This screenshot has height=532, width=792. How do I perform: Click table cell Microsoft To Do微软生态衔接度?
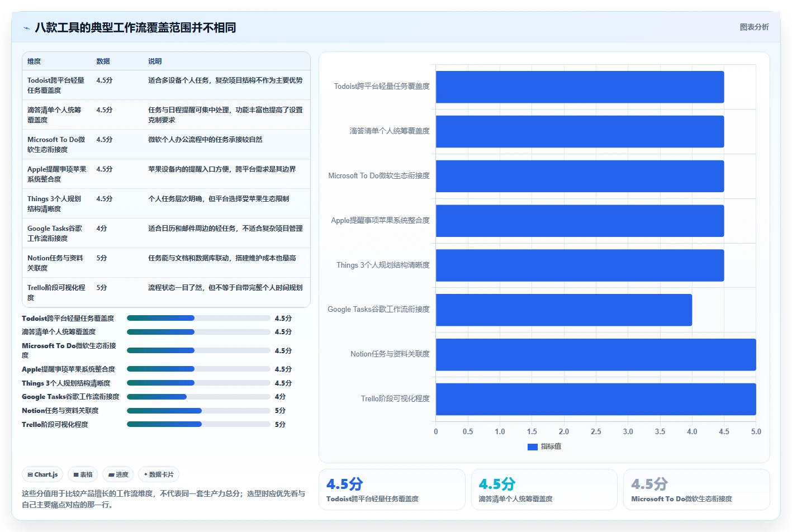pyautogui.click(x=56, y=145)
